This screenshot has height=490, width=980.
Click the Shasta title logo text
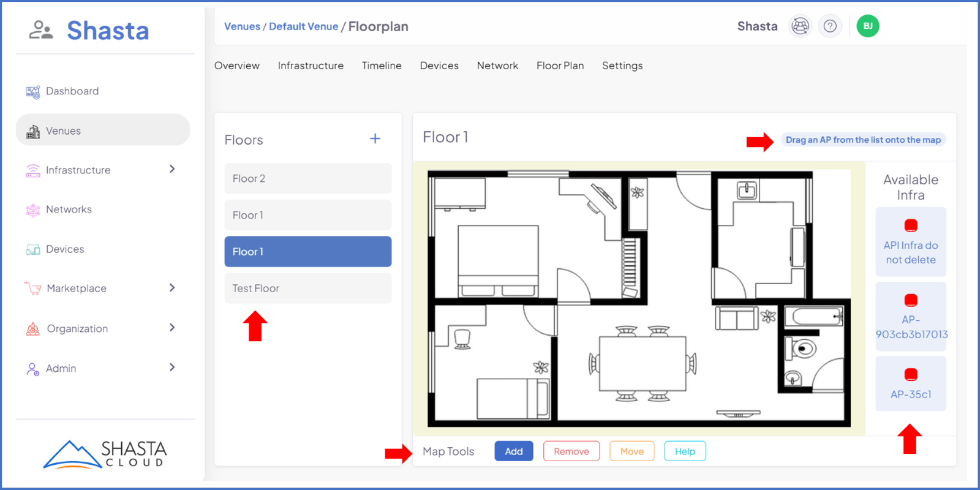click(108, 31)
